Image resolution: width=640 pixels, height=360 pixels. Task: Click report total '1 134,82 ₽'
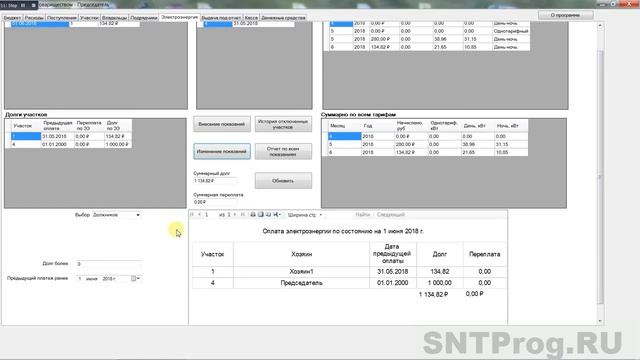pyautogui.click(x=433, y=294)
